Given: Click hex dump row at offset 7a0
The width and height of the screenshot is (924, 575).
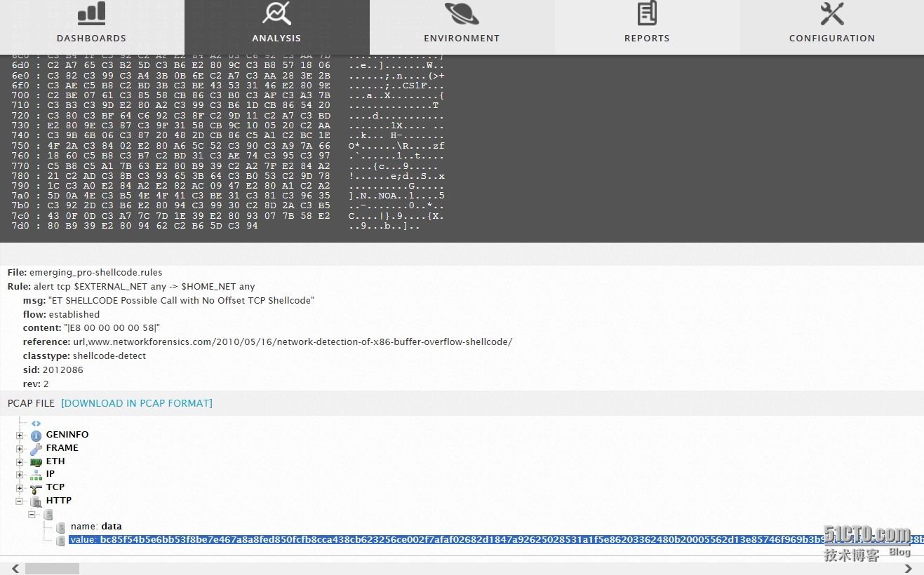Looking at the screenshot, I should [229, 196].
